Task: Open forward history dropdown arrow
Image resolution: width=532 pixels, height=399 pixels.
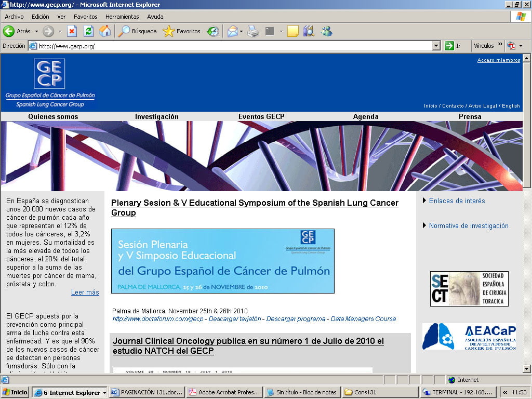Action: 60,31
